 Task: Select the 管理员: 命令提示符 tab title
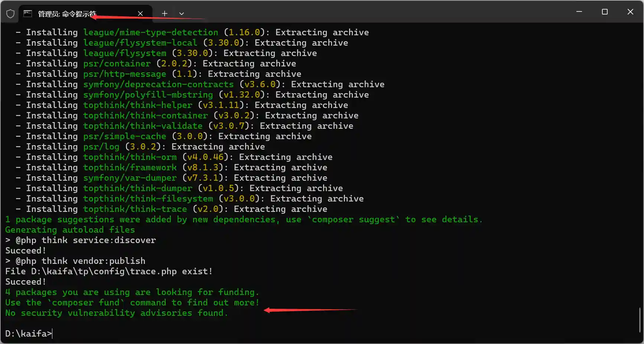point(67,14)
